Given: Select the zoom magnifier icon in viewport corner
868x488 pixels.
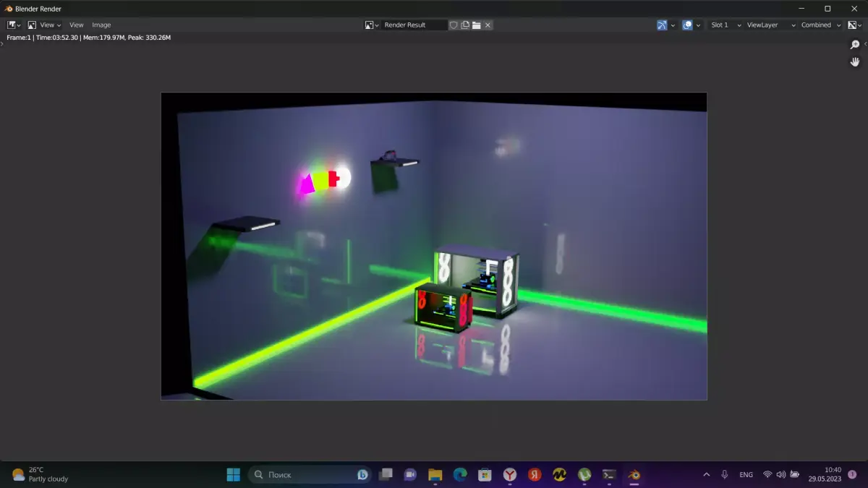Looking at the screenshot, I should click(x=855, y=44).
